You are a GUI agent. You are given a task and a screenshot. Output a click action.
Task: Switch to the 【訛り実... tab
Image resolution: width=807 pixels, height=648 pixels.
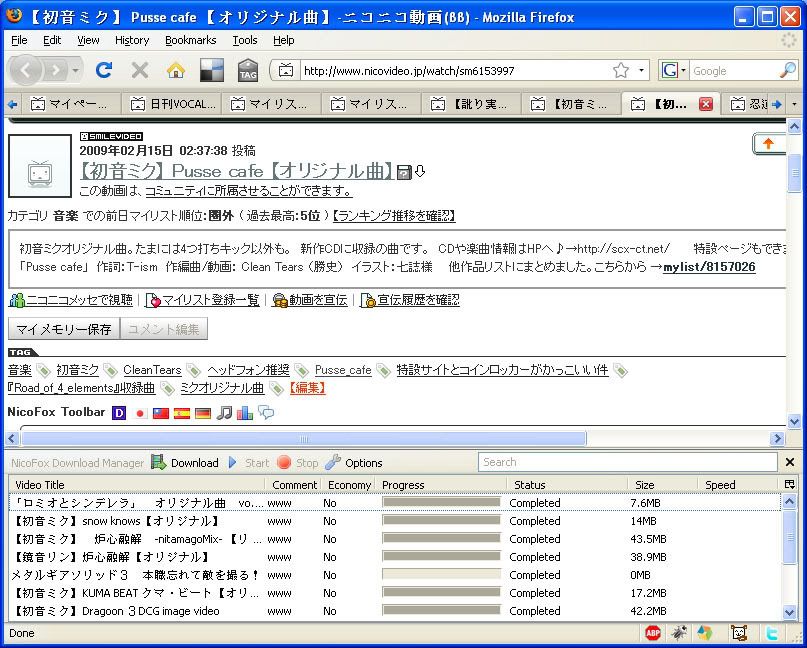point(472,104)
